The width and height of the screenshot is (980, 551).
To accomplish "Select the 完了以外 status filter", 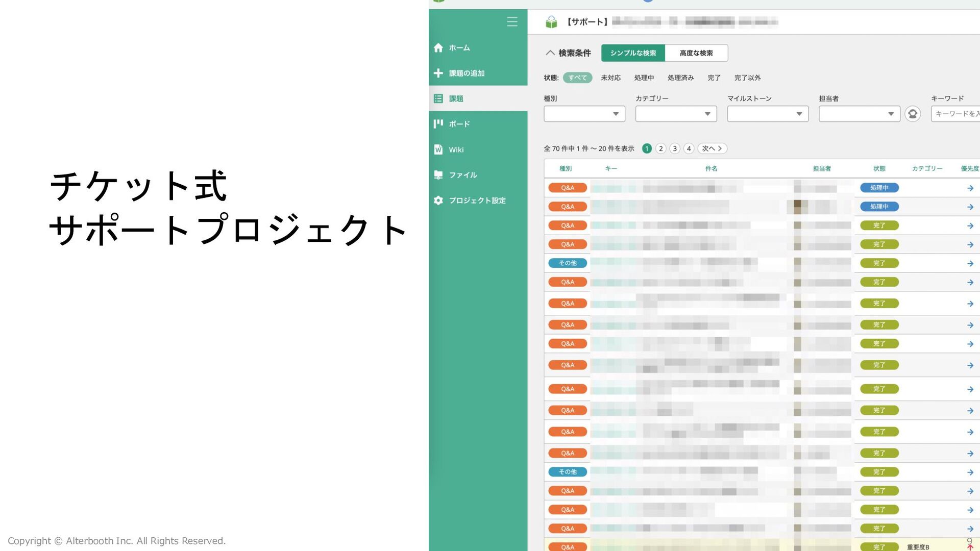I will (x=747, y=78).
